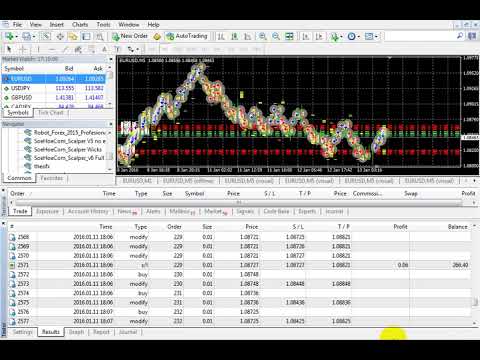Toggle the Market Watch window icon
The image size is (480, 360).
[x=46, y=36]
